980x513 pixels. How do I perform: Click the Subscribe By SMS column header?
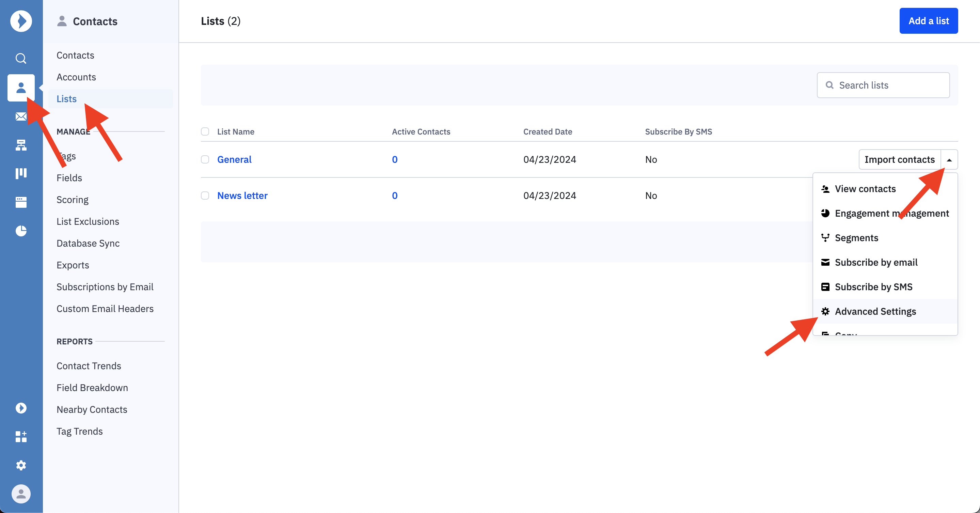pos(678,132)
